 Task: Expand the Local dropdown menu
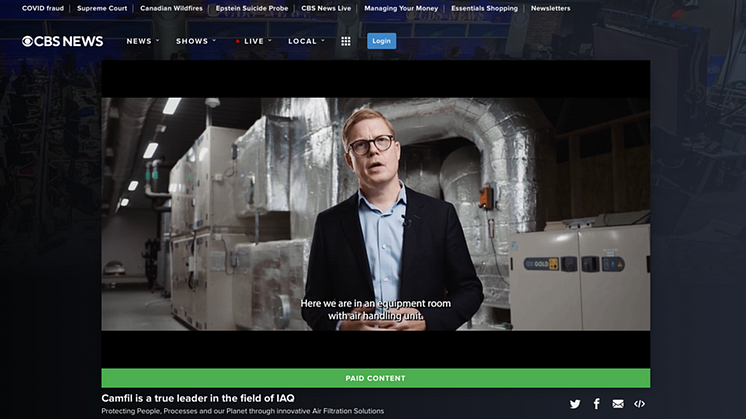tap(306, 41)
